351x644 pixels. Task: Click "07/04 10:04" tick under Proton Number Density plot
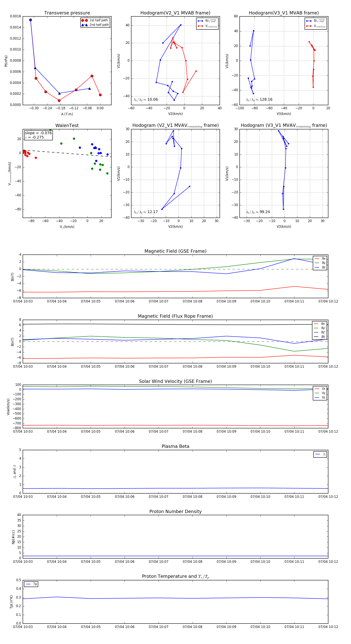click(x=57, y=561)
